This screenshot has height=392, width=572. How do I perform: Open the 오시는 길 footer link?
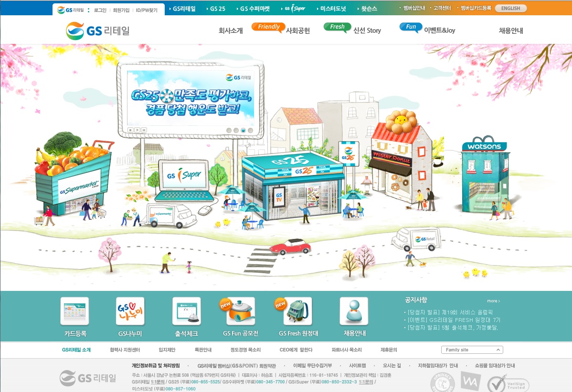(x=392, y=365)
